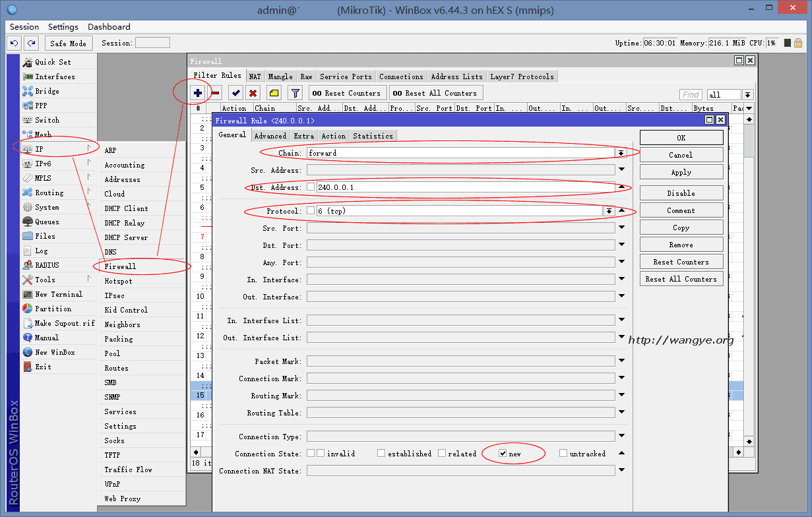Open the Manual entry
This screenshot has width=812, height=517.
coord(47,338)
